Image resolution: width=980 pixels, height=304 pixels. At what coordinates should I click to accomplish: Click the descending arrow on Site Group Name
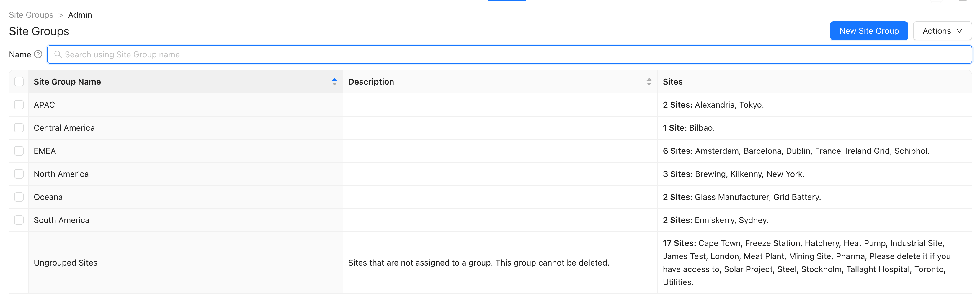(x=334, y=83)
